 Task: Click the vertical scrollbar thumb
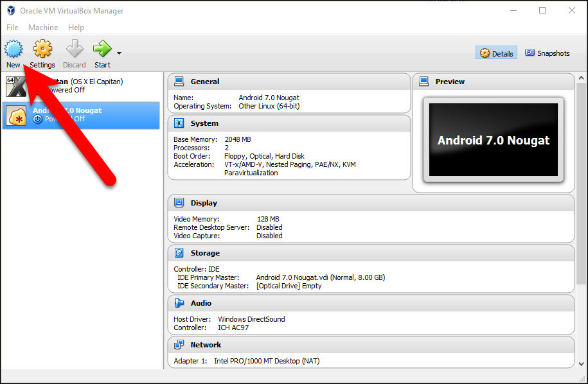click(x=581, y=184)
